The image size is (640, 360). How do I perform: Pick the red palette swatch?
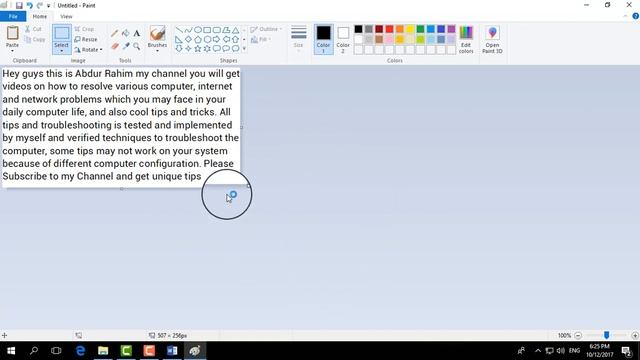click(x=389, y=29)
